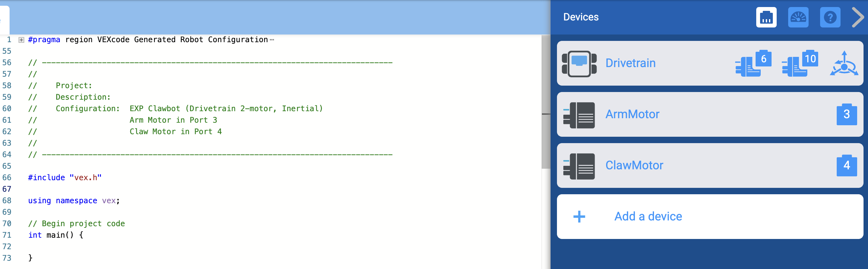
Task: Open the Drivetrain device settings
Action: [630, 63]
